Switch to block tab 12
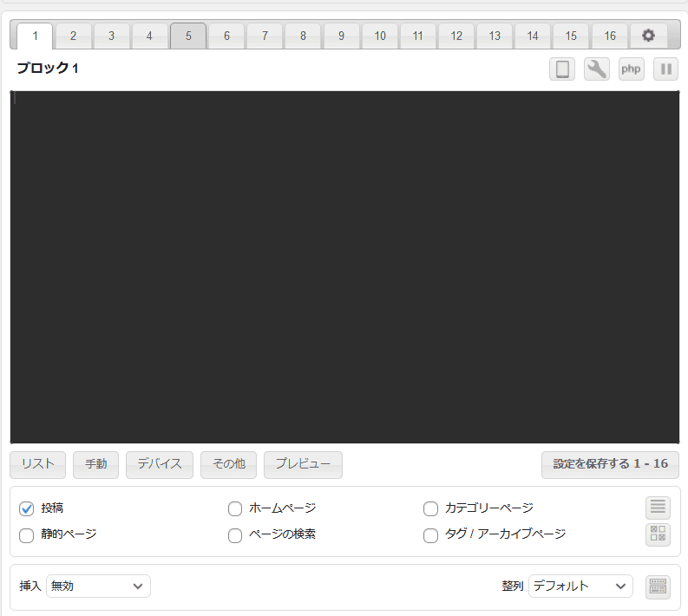The width and height of the screenshot is (688, 616). (x=455, y=36)
